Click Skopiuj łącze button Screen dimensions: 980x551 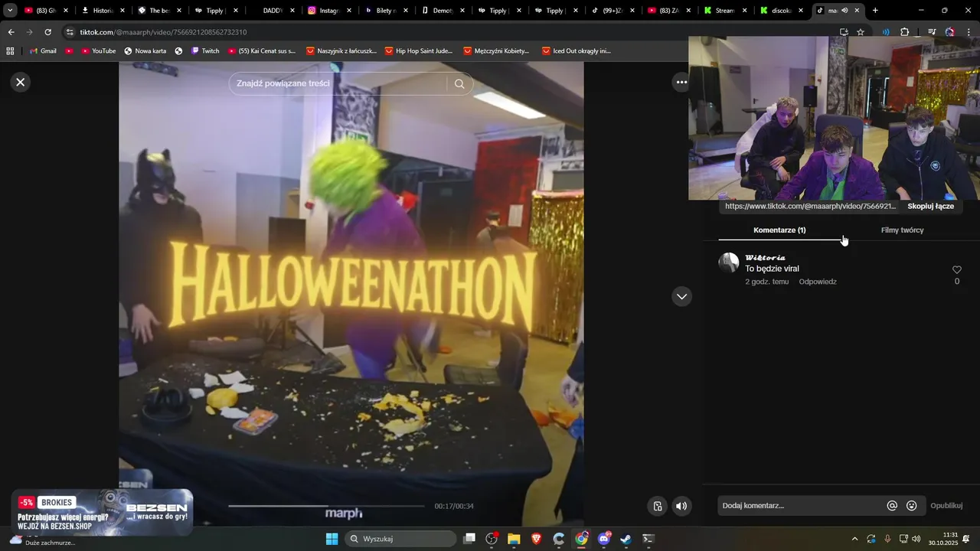point(930,206)
